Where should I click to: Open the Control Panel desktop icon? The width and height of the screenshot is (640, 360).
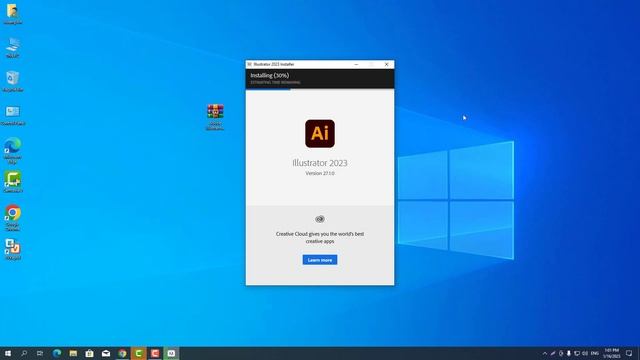click(x=13, y=115)
